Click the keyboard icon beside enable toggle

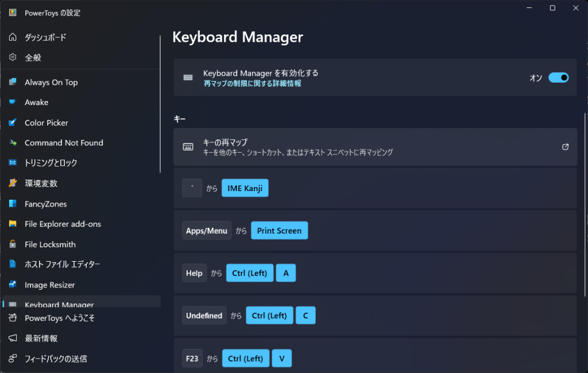(x=188, y=77)
